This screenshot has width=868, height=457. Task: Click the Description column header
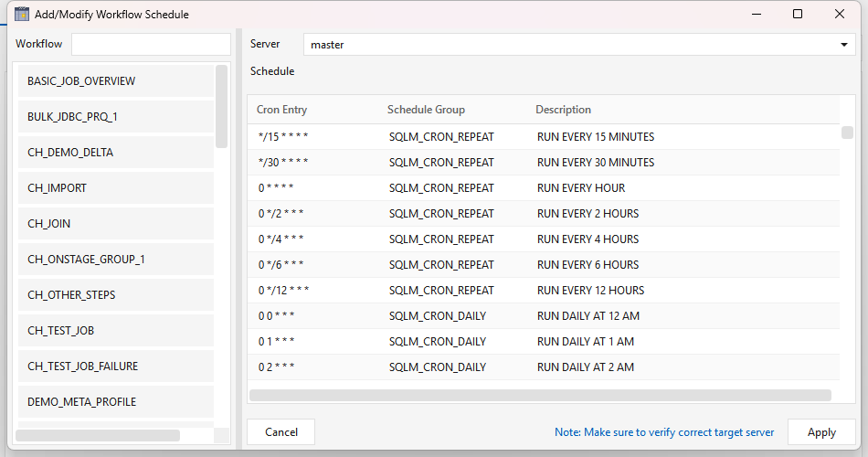(563, 110)
